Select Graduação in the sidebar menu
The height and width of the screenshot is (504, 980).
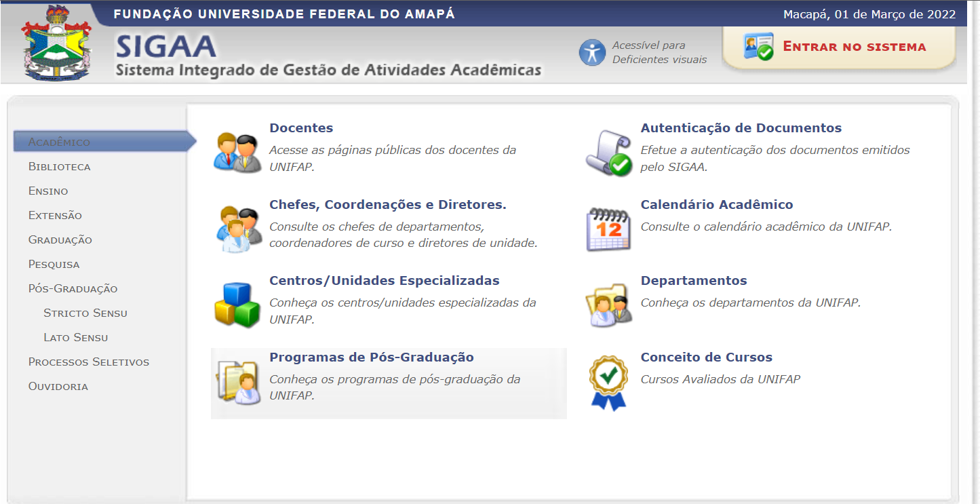click(x=60, y=240)
